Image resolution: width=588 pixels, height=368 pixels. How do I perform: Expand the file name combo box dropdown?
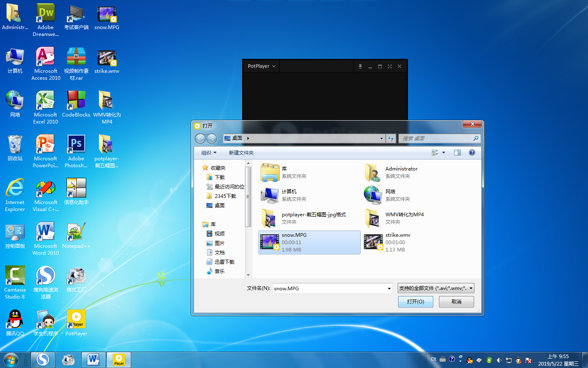389,288
